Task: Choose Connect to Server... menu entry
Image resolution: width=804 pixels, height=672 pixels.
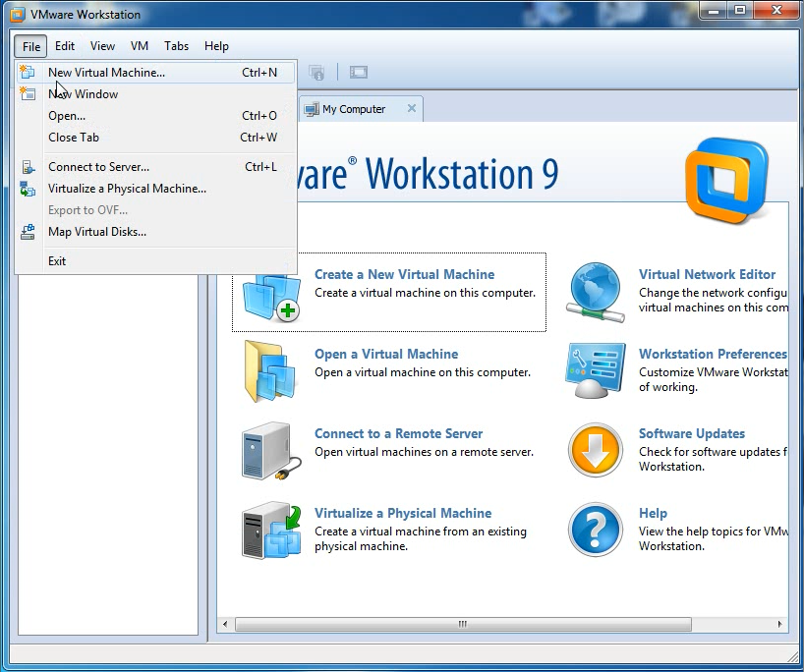Action: click(155, 167)
